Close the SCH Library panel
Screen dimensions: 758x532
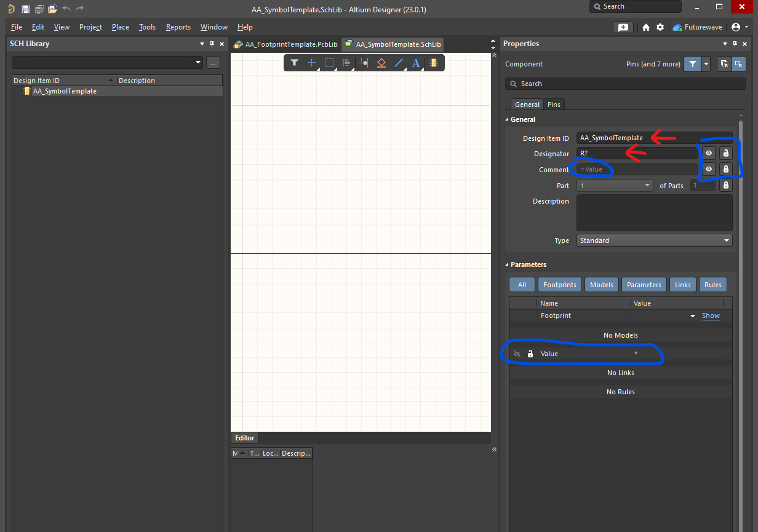click(221, 44)
